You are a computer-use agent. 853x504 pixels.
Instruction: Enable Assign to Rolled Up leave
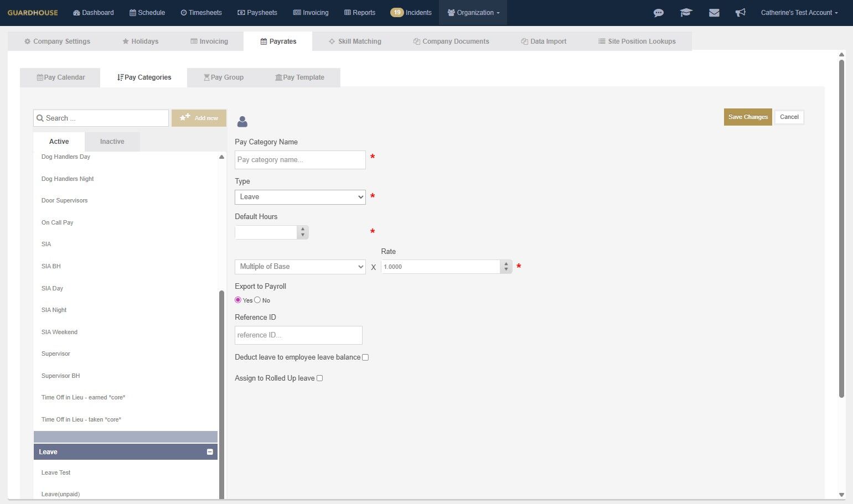point(319,378)
